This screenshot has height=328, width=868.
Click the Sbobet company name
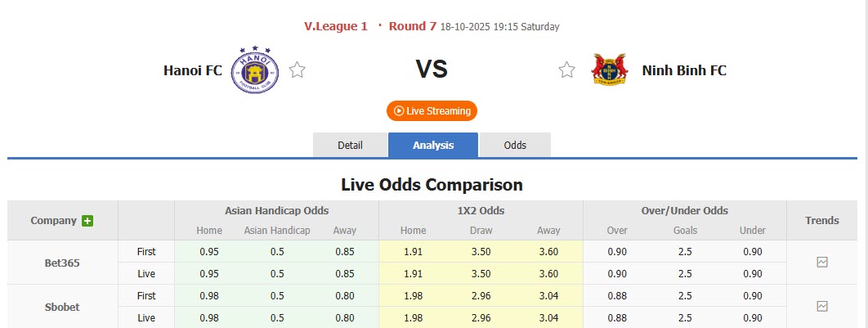[62, 307]
